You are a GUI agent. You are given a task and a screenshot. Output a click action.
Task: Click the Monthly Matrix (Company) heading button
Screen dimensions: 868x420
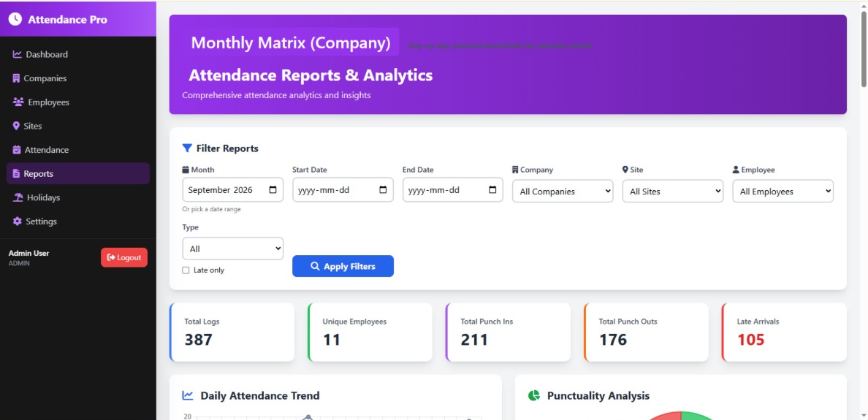pos(291,42)
